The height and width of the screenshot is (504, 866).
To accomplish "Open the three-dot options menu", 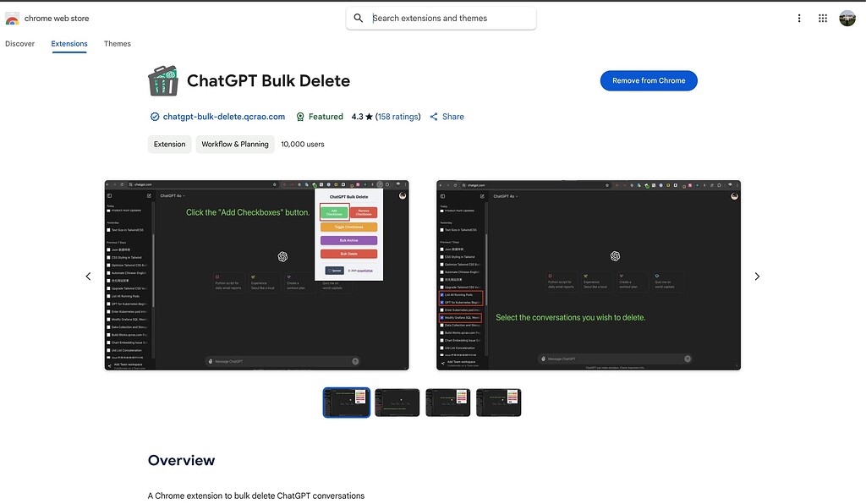I will [x=799, y=17].
